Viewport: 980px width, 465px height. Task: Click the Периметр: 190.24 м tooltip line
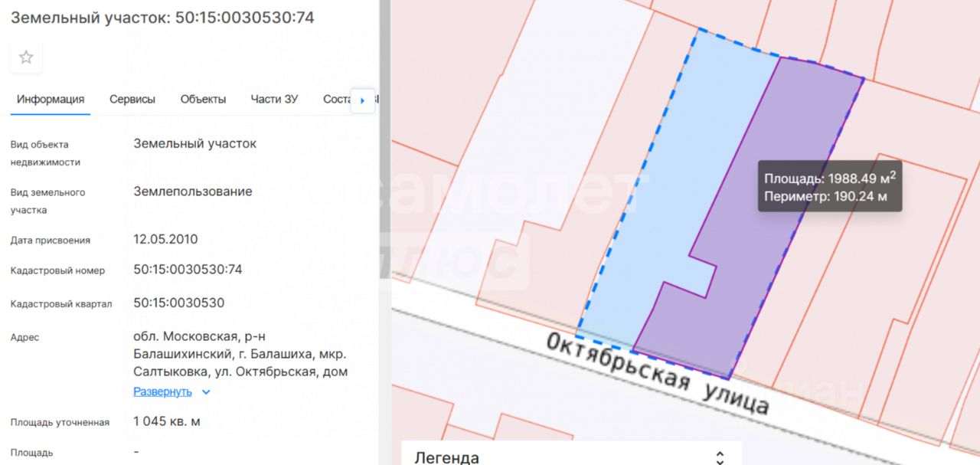(x=825, y=196)
